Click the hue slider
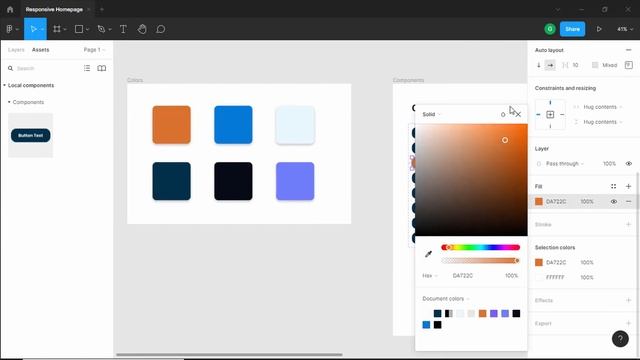The image size is (640, 360). pos(480,247)
